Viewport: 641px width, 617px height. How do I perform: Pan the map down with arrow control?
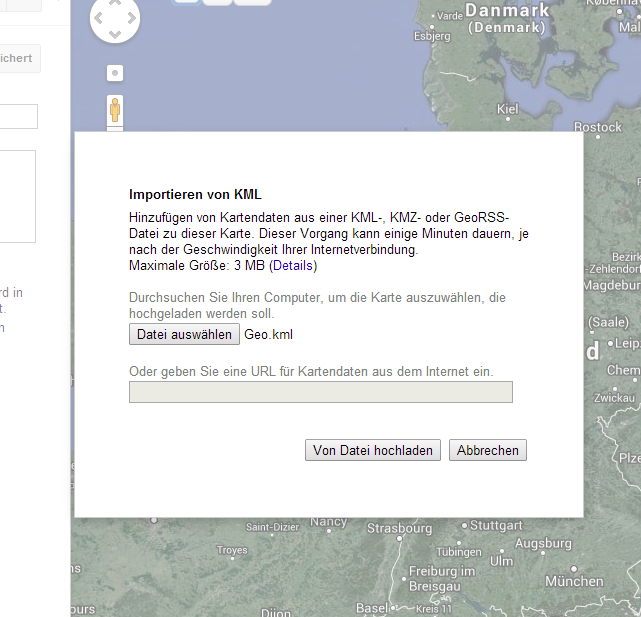click(x=115, y=34)
